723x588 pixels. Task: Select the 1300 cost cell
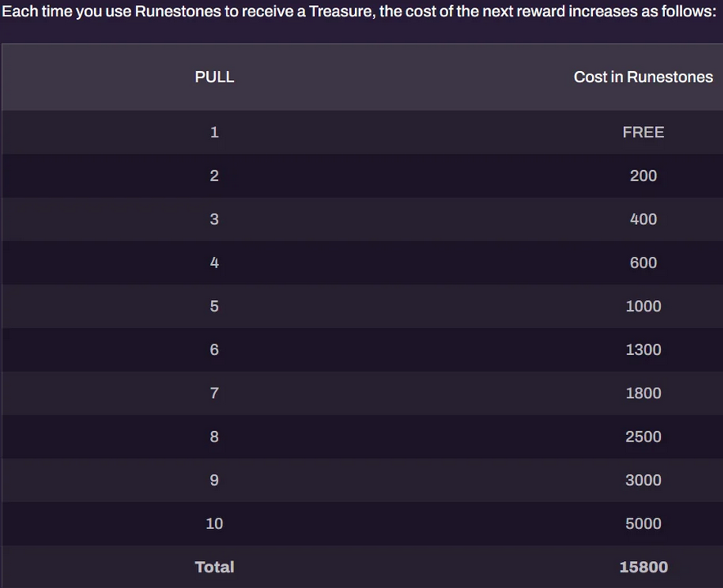point(643,349)
